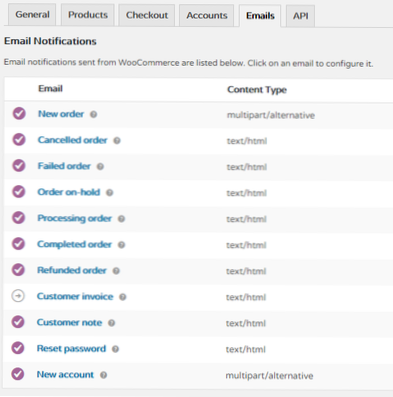Click text/html in the Reset password row
Image resolution: width=393 pixels, height=397 pixels.
[x=246, y=349]
